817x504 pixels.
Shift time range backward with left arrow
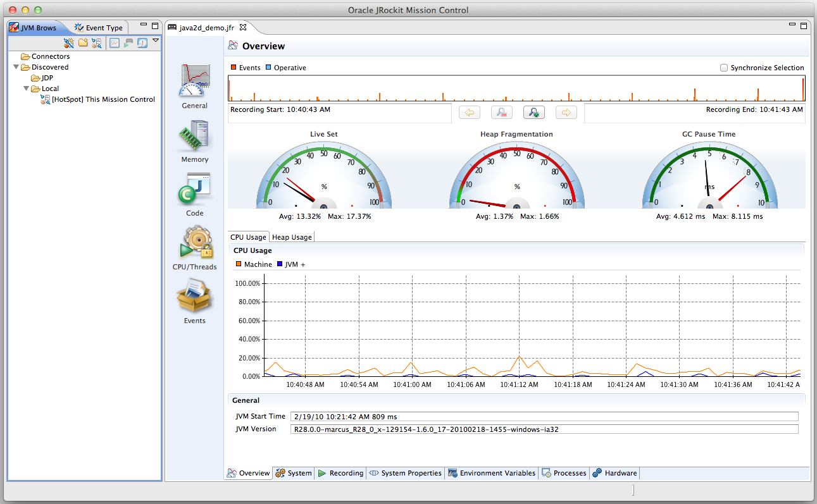pyautogui.click(x=470, y=113)
